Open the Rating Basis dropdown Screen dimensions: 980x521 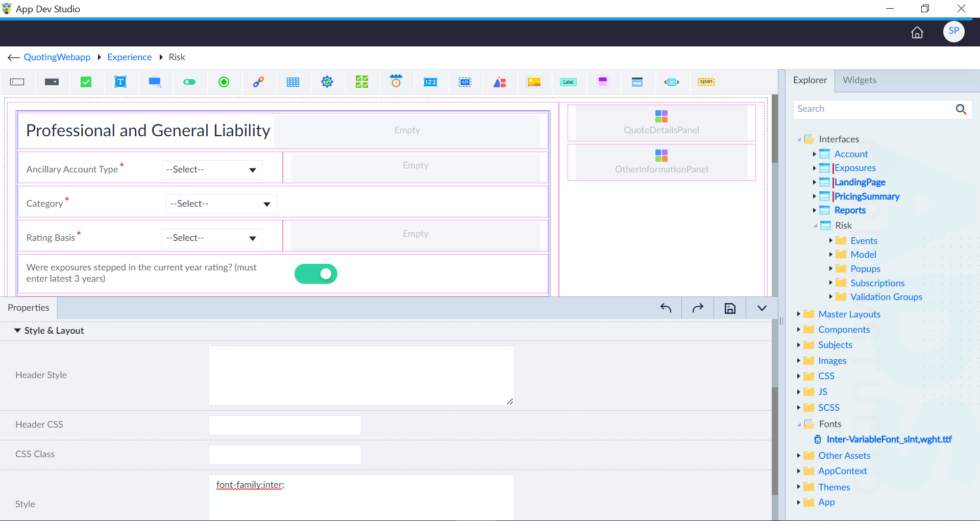(212, 238)
